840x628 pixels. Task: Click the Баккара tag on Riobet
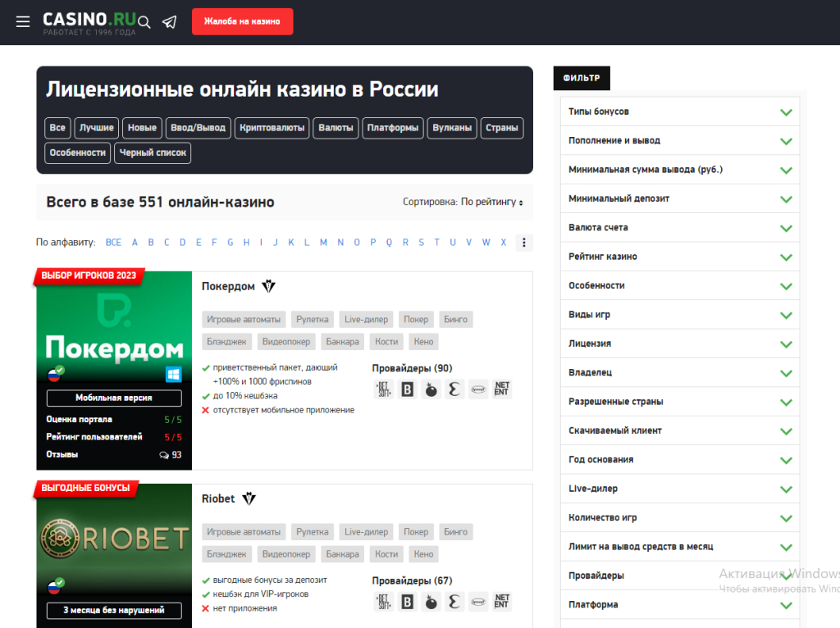pyautogui.click(x=343, y=554)
